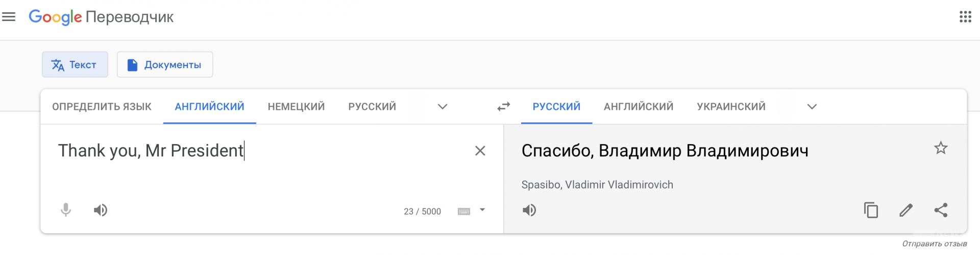Click the microphone voice input icon

click(x=66, y=210)
